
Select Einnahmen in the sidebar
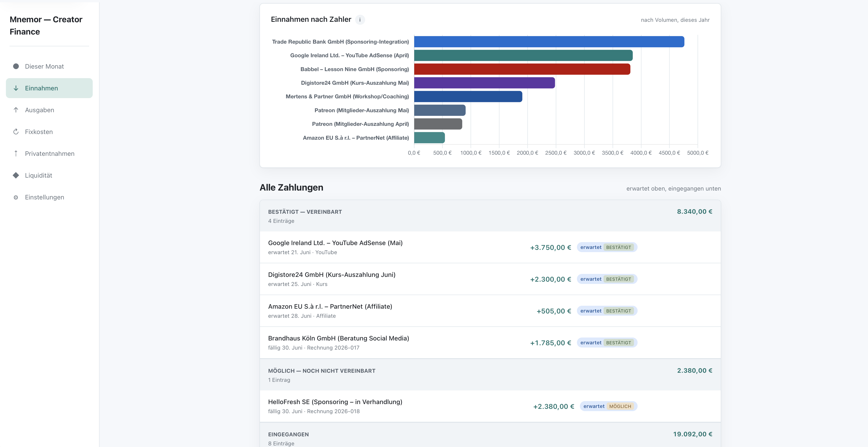point(49,88)
